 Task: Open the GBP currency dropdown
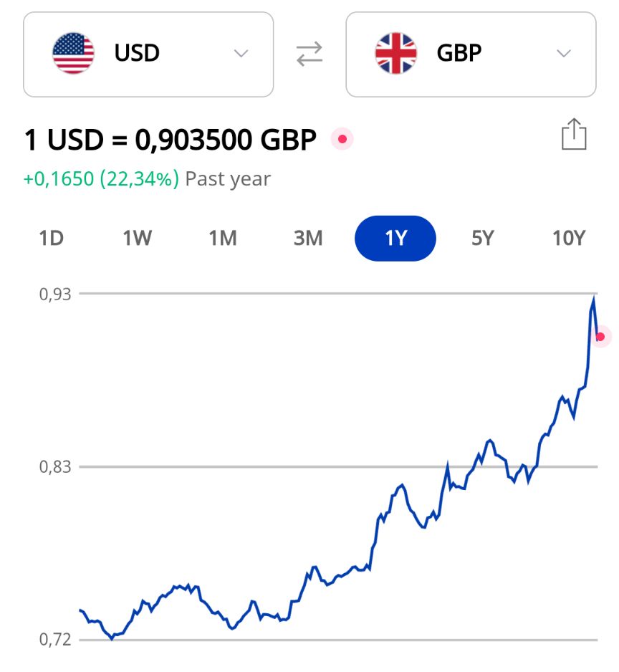[x=471, y=54]
